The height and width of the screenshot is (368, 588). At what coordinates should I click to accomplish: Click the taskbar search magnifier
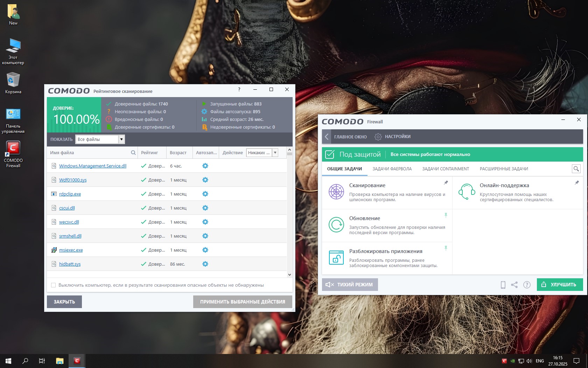(25, 361)
